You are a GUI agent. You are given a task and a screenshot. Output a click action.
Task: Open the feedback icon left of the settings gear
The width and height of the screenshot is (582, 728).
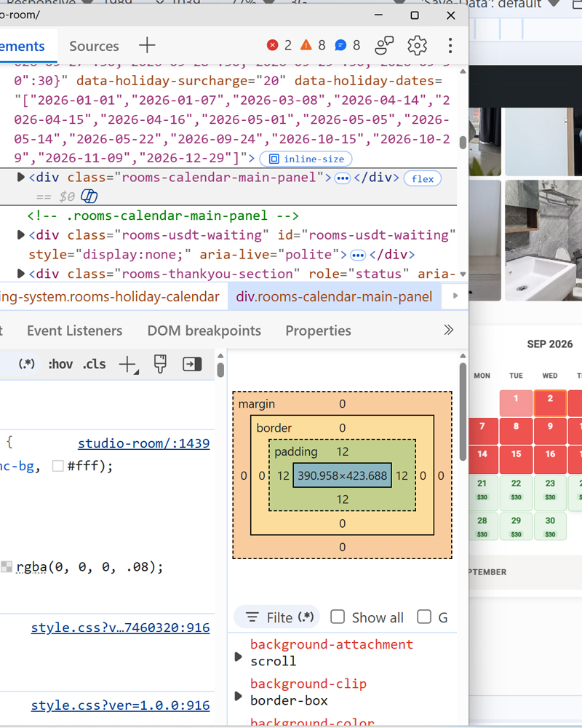pos(384,45)
